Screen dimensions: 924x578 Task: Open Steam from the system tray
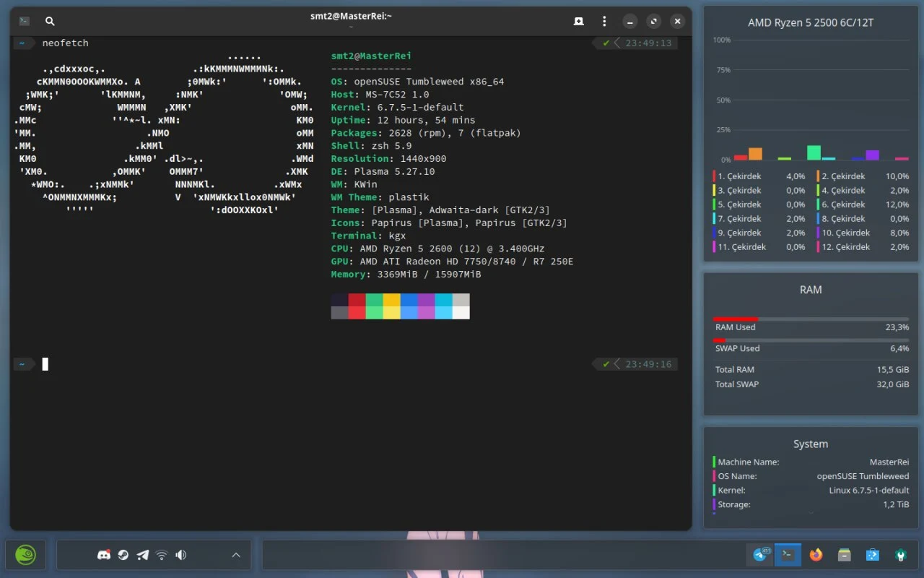(x=123, y=555)
